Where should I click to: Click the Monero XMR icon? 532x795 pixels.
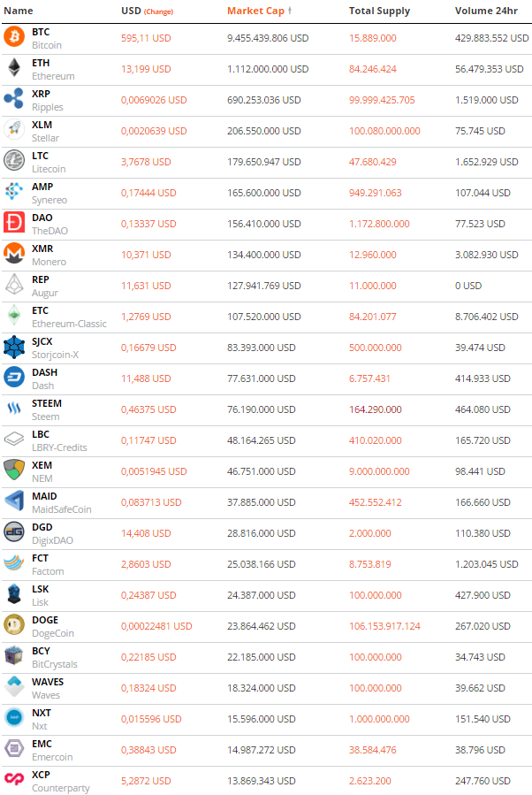coord(15,254)
